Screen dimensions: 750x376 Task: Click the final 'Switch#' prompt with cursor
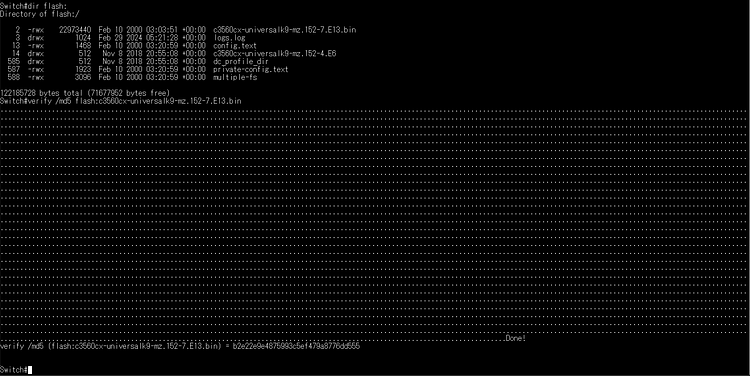(x=16, y=369)
